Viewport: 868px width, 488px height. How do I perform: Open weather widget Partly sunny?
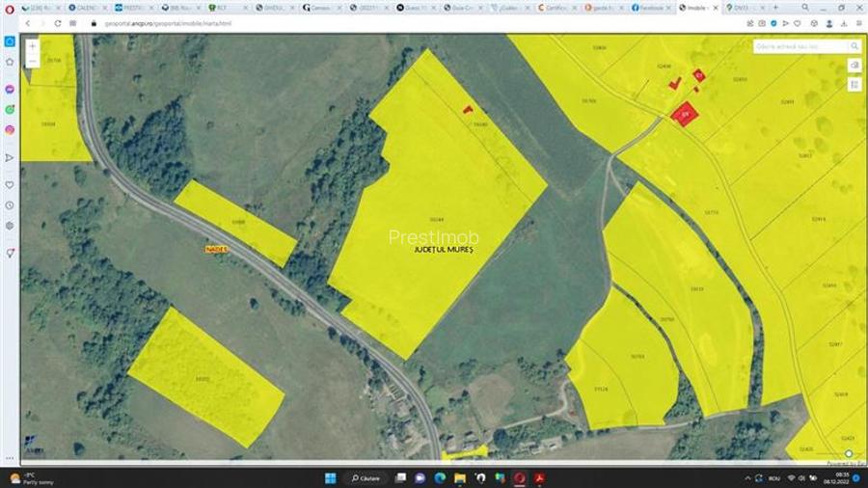click(x=32, y=478)
